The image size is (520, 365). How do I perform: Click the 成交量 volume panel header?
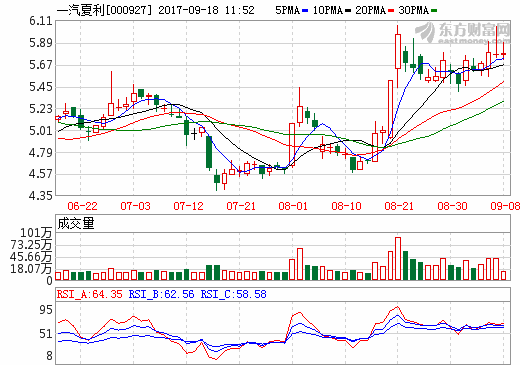point(76,223)
